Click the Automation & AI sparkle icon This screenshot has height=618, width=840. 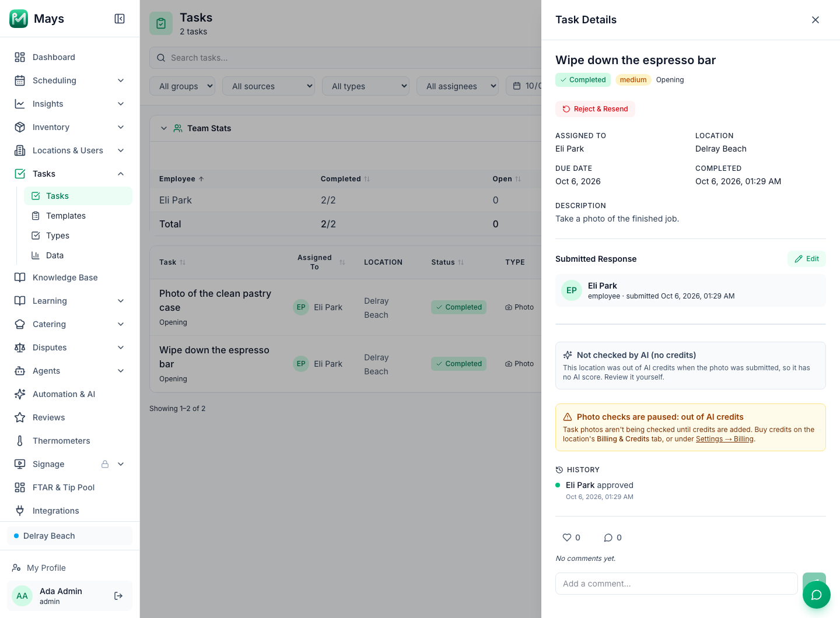click(x=20, y=394)
